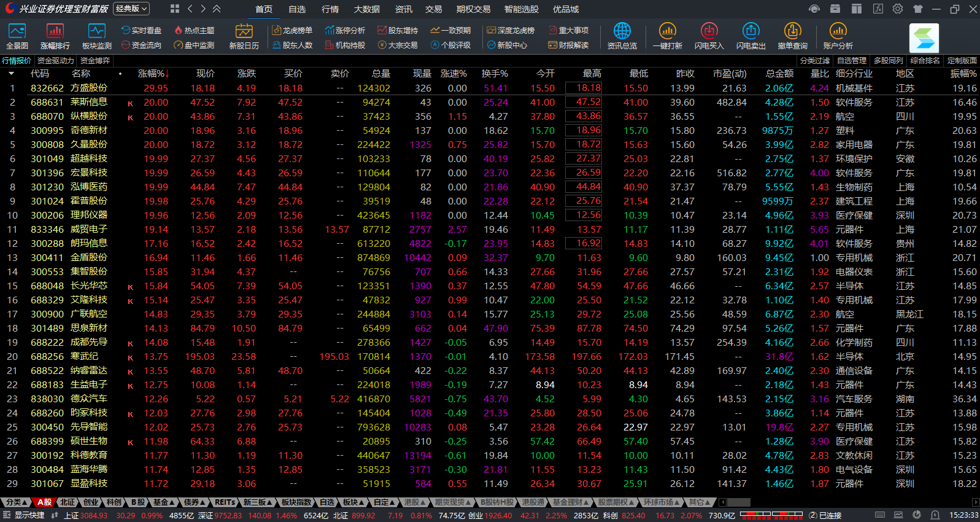980x522 pixels.
Task: Click the horizontal scrollbar thumb beside bottom tabs
Action: (x=738, y=502)
